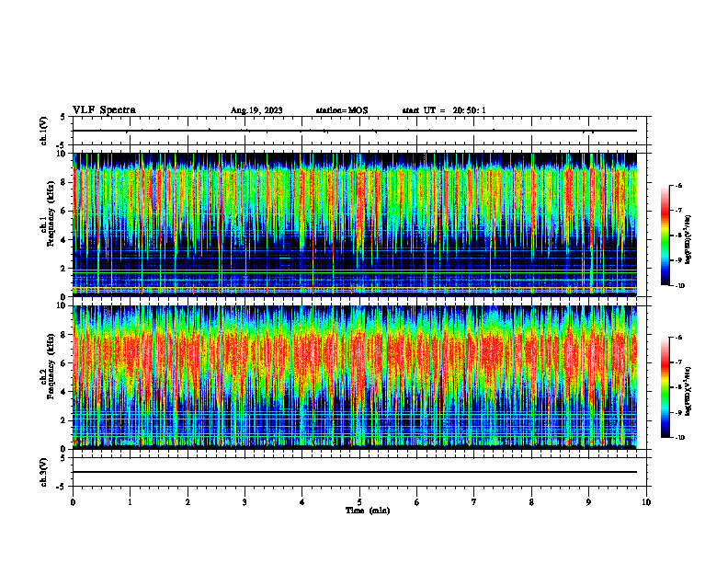The height and width of the screenshot is (563, 728).
Task: Click the ch.2 color scale bar
Action: tap(665, 387)
